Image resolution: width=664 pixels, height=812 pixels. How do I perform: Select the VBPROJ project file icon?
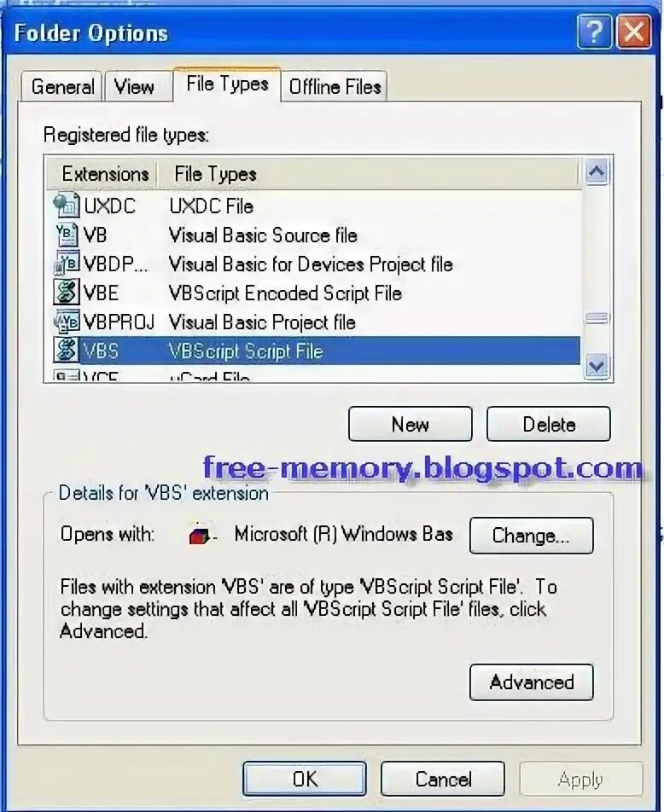pyautogui.click(x=67, y=322)
